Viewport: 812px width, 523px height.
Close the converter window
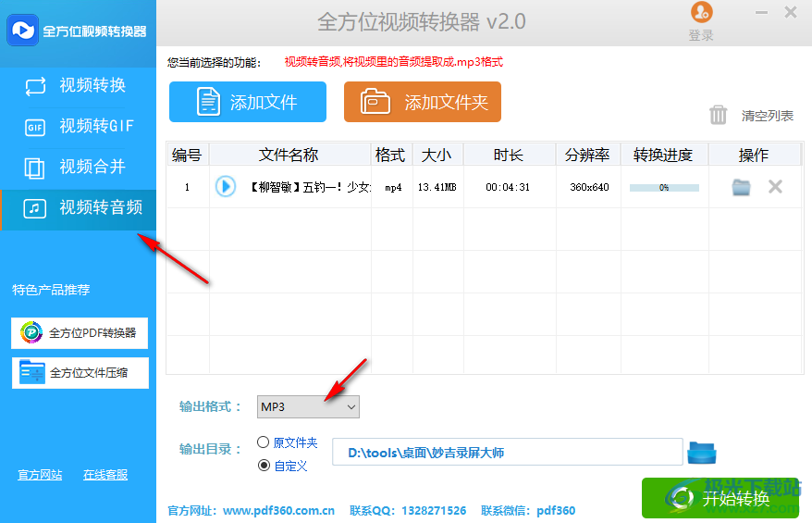click(x=791, y=12)
